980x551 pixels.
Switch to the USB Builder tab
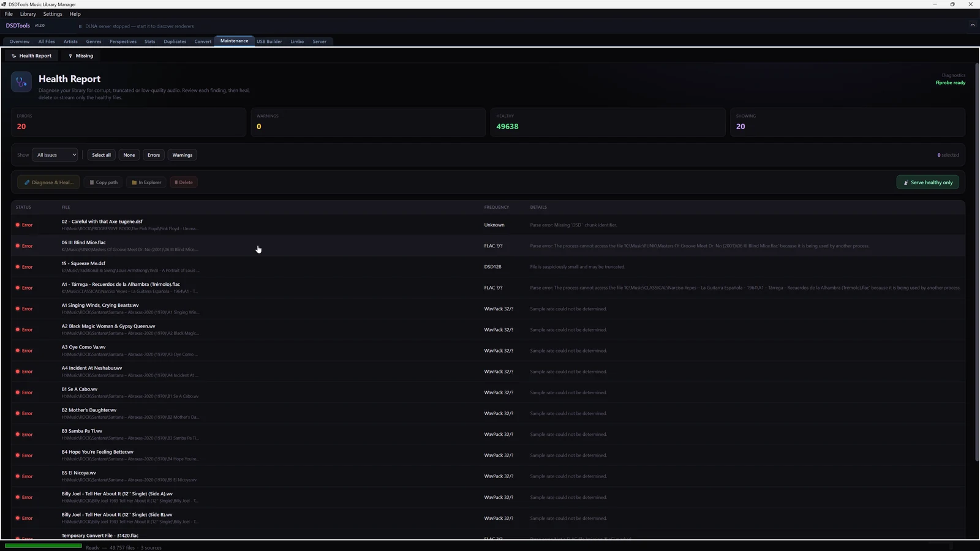coord(269,42)
